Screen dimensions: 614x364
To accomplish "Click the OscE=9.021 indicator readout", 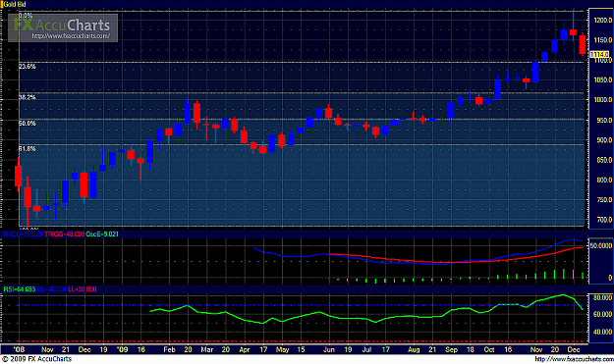I will [x=102, y=234].
